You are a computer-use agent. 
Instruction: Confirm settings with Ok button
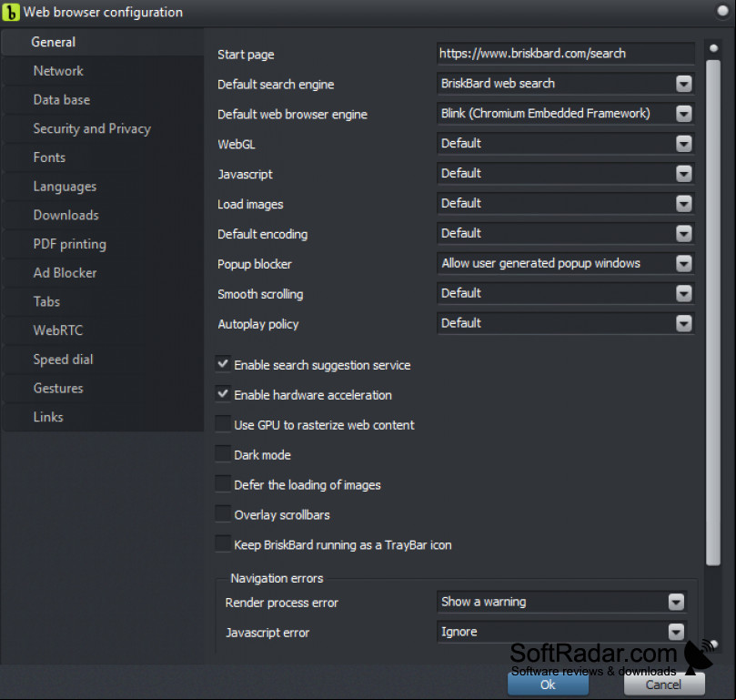(548, 685)
